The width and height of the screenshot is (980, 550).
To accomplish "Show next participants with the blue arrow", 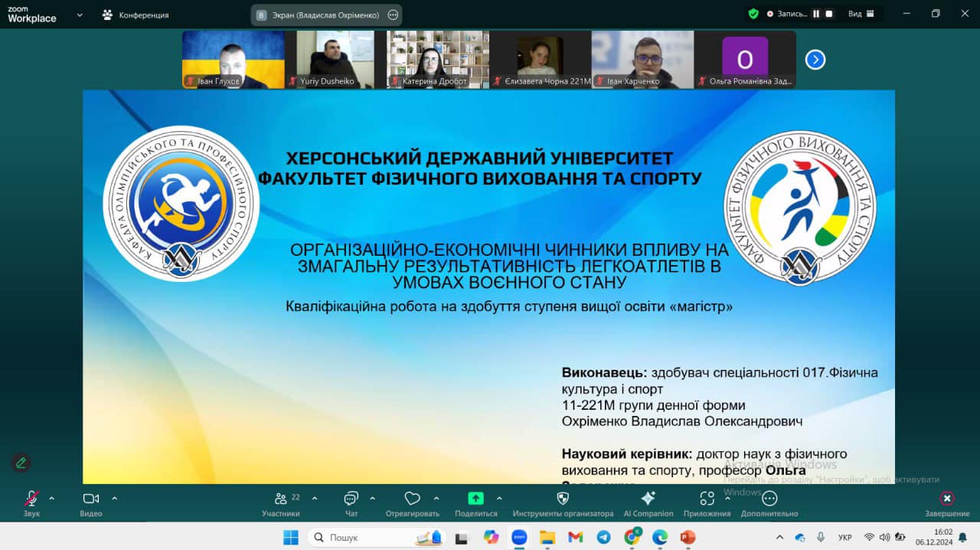I will pyautogui.click(x=815, y=60).
